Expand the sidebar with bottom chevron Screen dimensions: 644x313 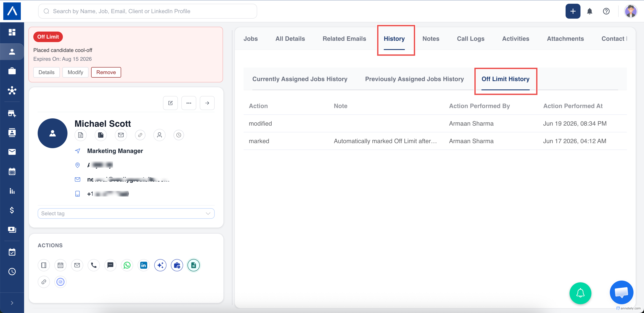12,303
